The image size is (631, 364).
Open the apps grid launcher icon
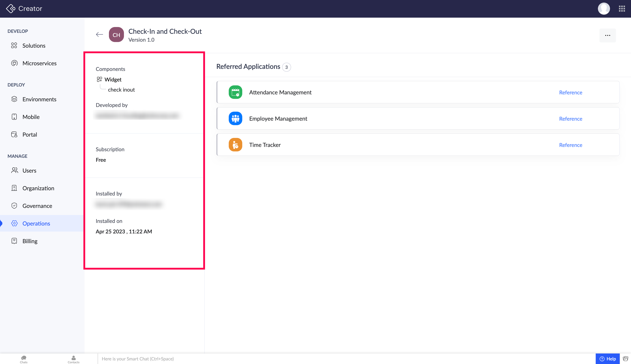[622, 9]
